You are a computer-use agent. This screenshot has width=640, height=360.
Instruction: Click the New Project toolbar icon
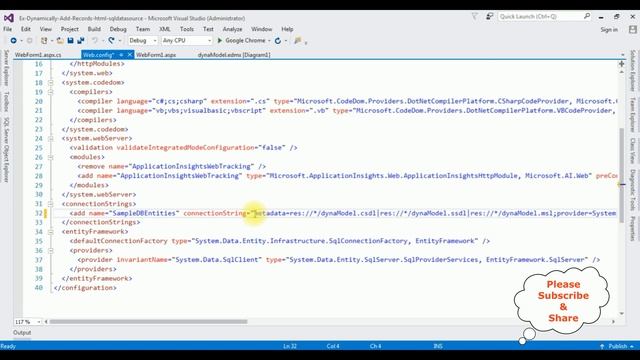click(44, 40)
